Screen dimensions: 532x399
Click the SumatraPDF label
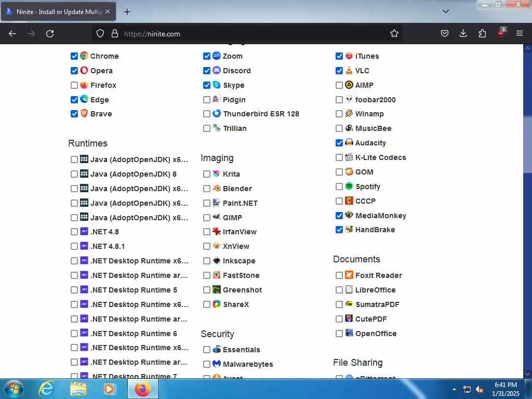click(377, 304)
